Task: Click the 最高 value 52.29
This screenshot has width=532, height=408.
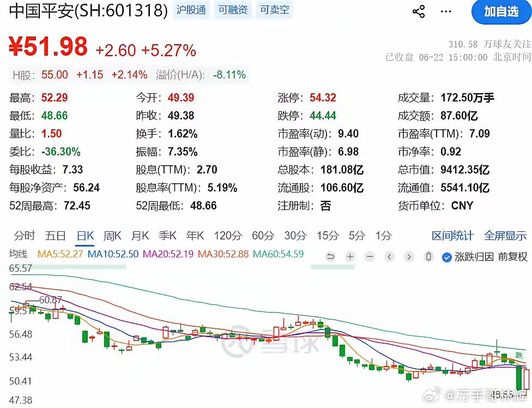Action: (55, 98)
